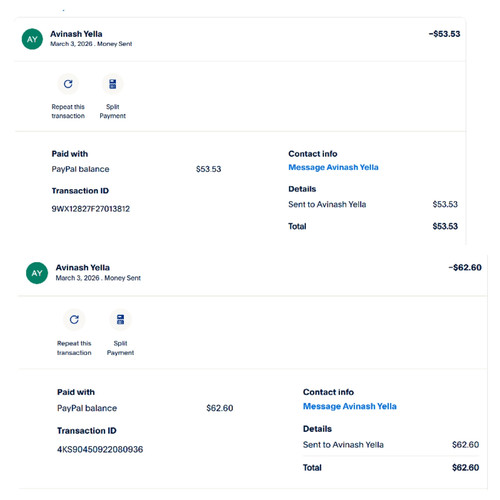Click PayPal balance $53.53 payment method row
This screenshot has height=500, width=500.
point(136,169)
